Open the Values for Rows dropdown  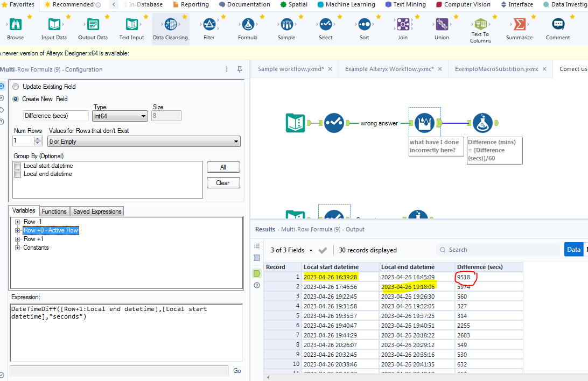coord(144,142)
